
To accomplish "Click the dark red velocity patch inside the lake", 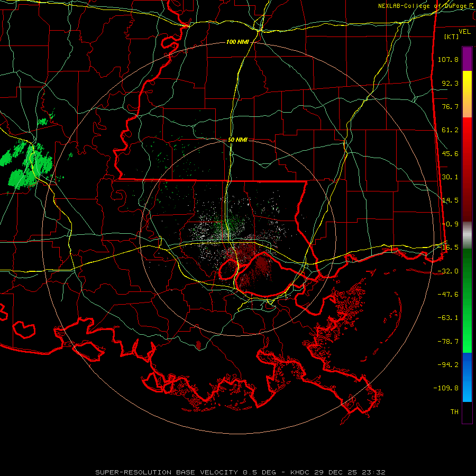I will tap(261, 264).
